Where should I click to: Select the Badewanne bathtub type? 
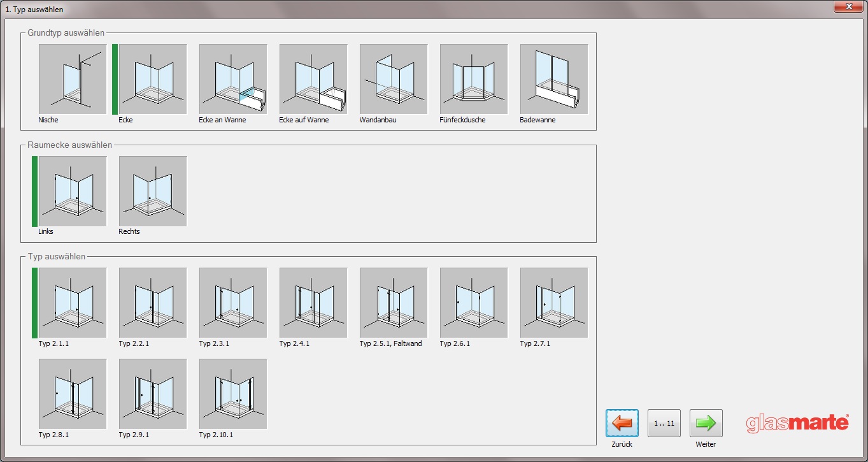tap(554, 79)
